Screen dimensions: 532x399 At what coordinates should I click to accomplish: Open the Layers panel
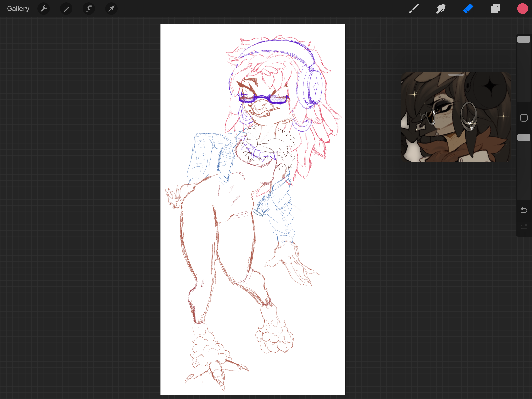point(495,9)
